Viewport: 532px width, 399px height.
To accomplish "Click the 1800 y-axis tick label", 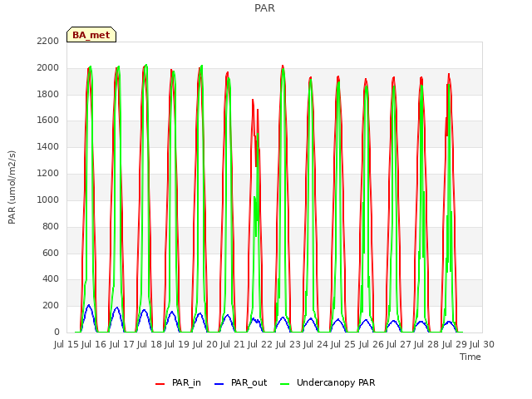I will coord(48,94).
